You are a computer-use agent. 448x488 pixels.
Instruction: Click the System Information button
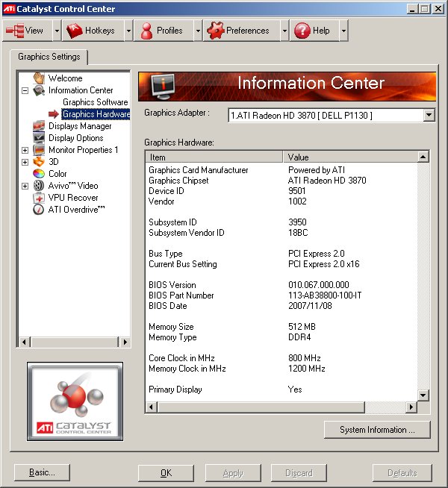pyautogui.click(x=378, y=430)
